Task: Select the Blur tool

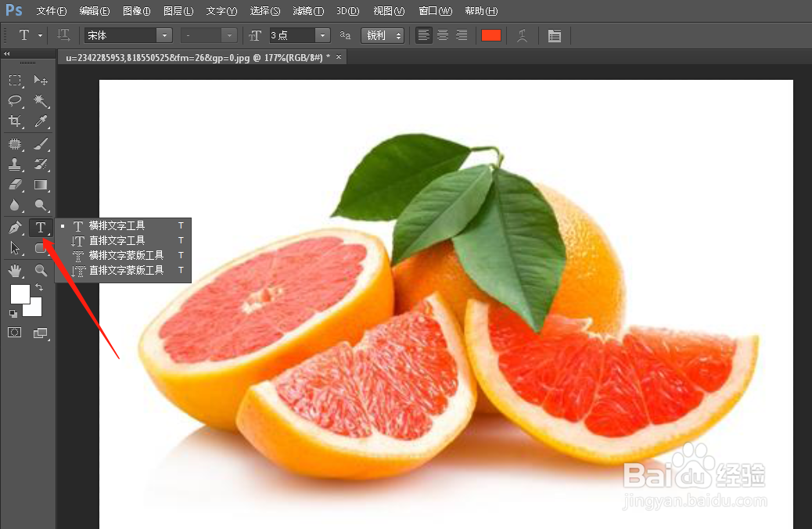Action: 15,206
